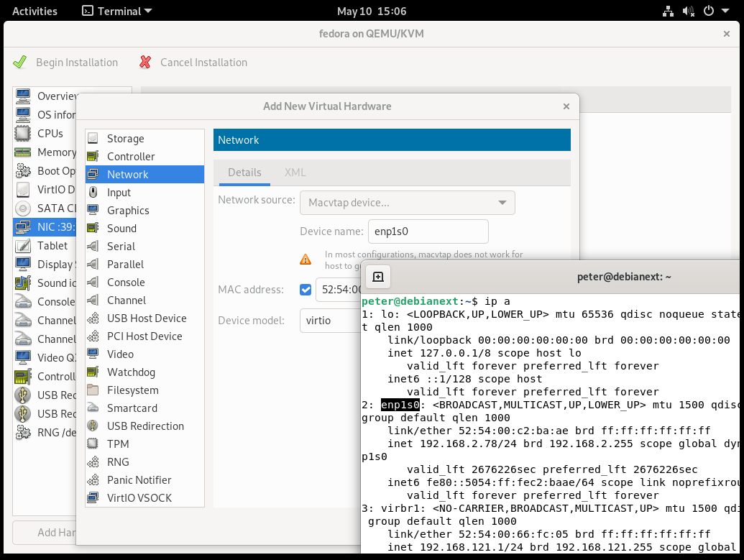Screen dimensions: 744x560
Task: Click the green Begin Installation checkmark icon
Action: [20, 62]
